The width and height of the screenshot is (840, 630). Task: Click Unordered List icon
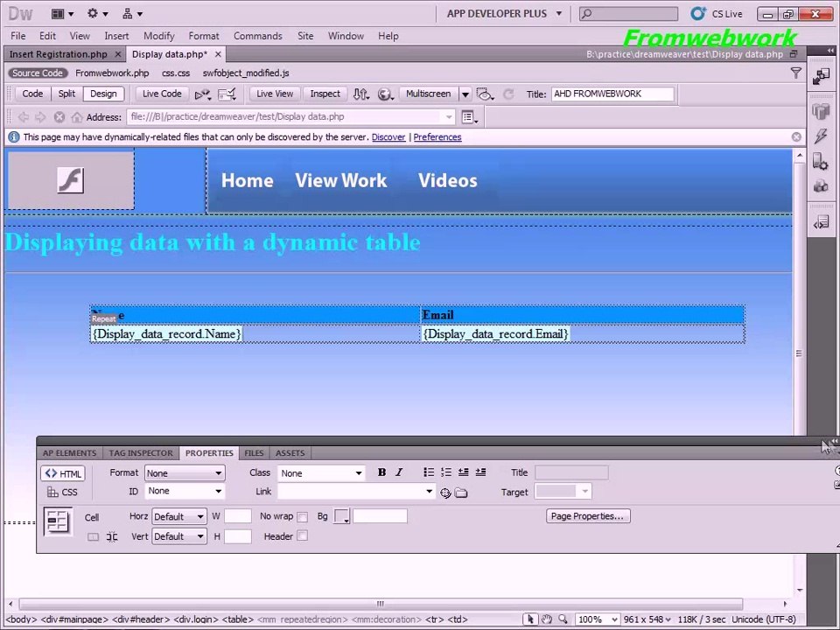(429, 472)
